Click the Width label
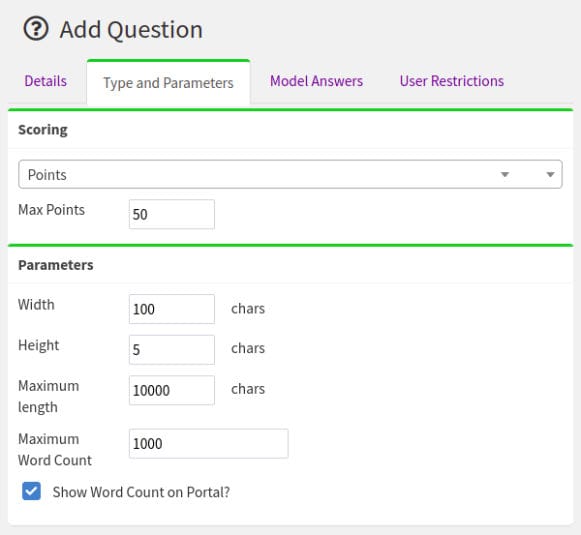The image size is (581, 535). coord(36,305)
